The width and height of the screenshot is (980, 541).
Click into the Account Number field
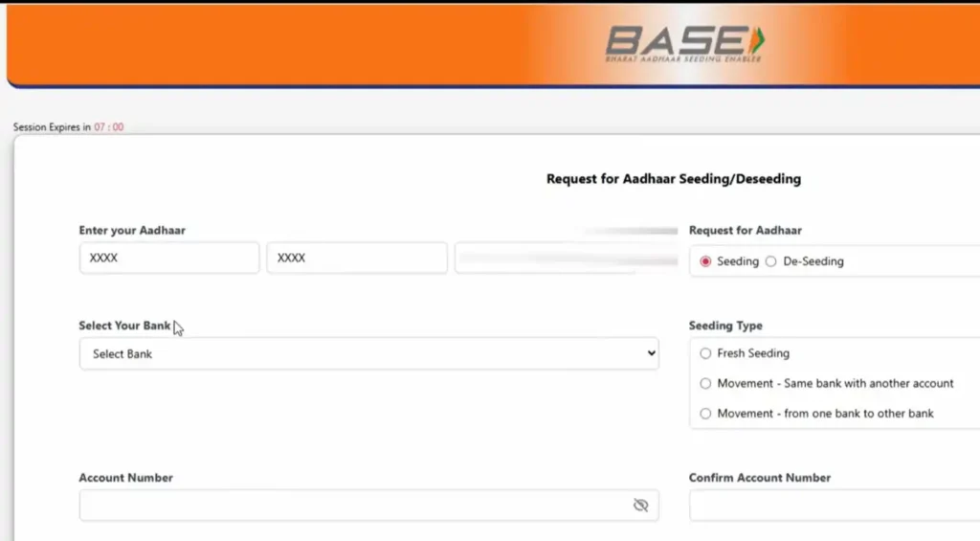368,505
